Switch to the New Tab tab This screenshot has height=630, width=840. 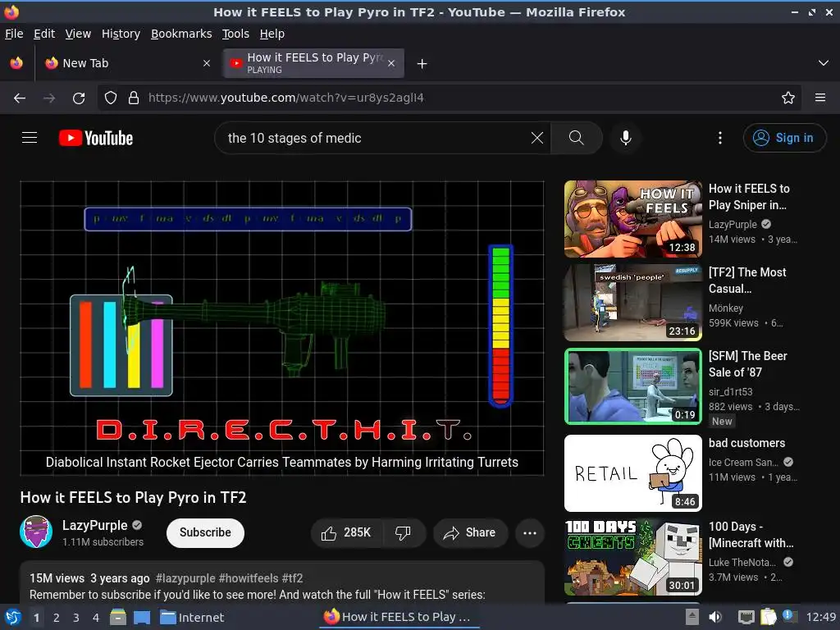tap(128, 63)
